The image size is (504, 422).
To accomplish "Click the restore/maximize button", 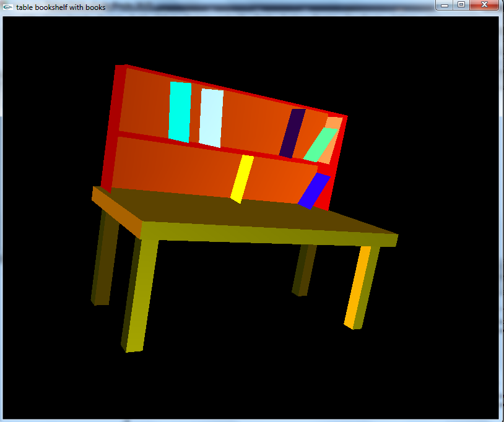I will [x=461, y=5].
